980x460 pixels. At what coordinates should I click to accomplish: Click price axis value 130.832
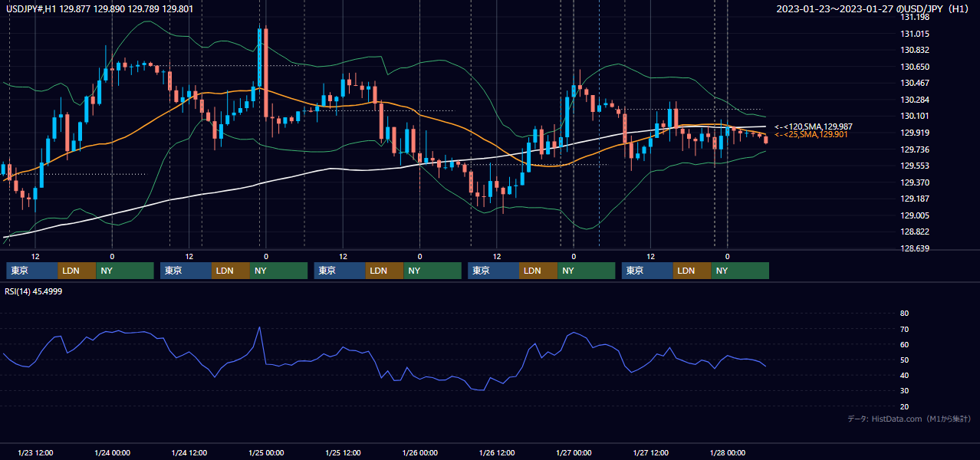coord(915,51)
